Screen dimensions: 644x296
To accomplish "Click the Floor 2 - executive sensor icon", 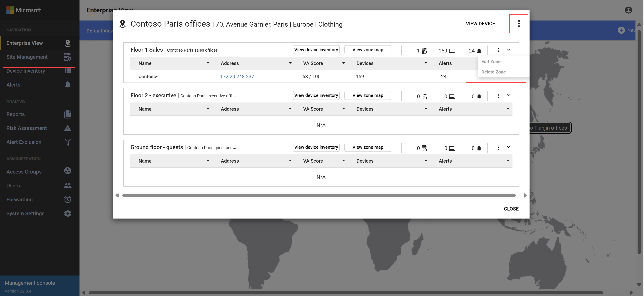I will [x=424, y=96].
